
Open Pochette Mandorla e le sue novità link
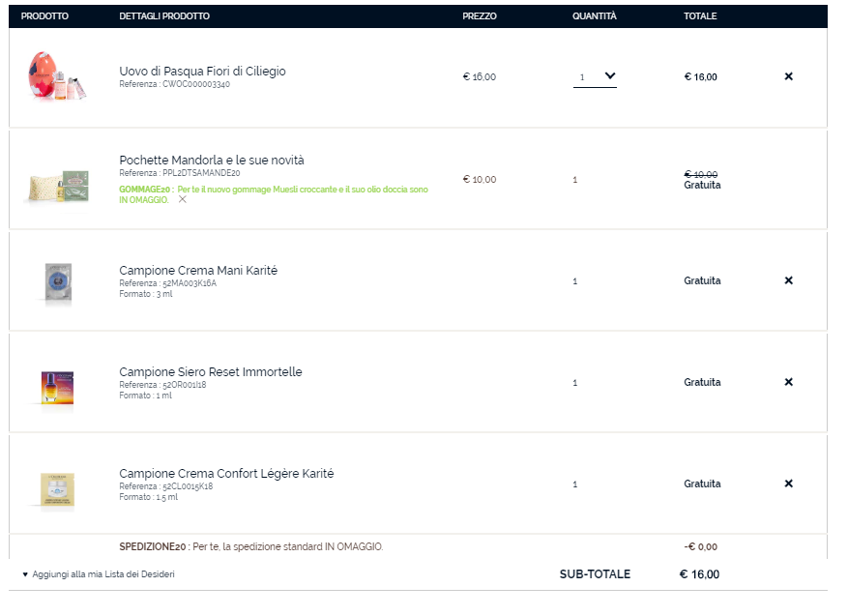[x=212, y=160]
